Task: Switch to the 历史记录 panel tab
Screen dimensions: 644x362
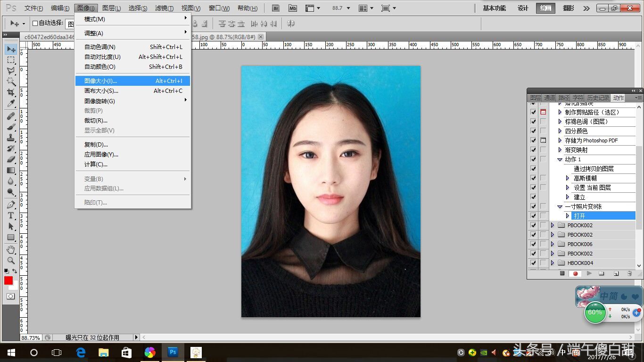Action: coord(598,98)
